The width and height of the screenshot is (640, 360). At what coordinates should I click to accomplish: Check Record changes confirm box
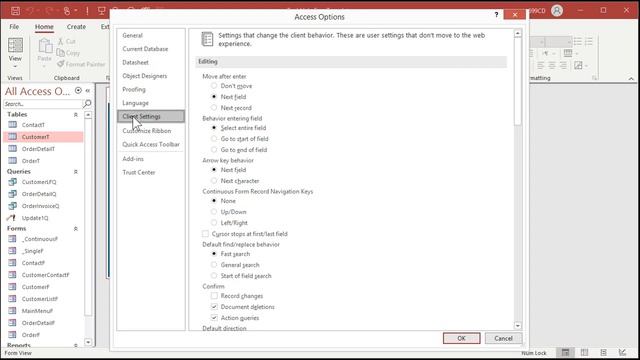coord(214,296)
